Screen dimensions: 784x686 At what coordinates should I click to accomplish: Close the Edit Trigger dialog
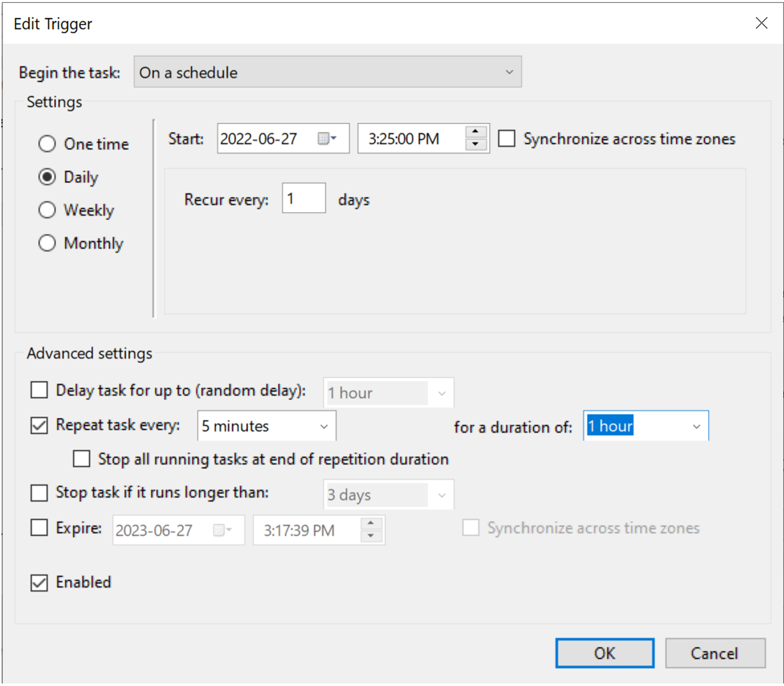pyautogui.click(x=761, y=23)
